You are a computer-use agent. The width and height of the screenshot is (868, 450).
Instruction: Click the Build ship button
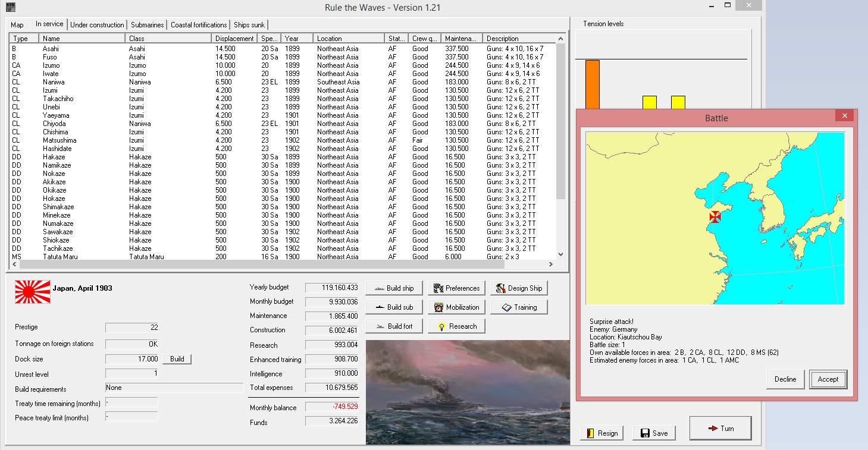pos(393,288)
